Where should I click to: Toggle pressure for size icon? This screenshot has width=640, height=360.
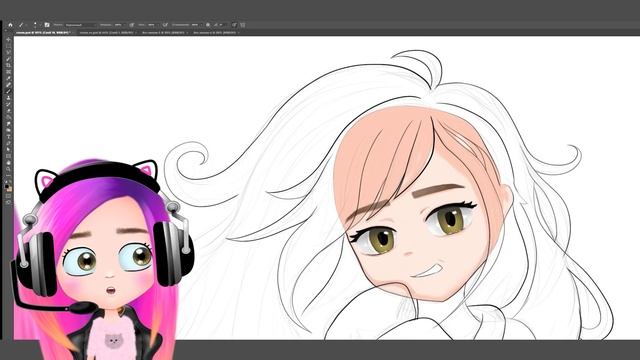pos(234,25)
